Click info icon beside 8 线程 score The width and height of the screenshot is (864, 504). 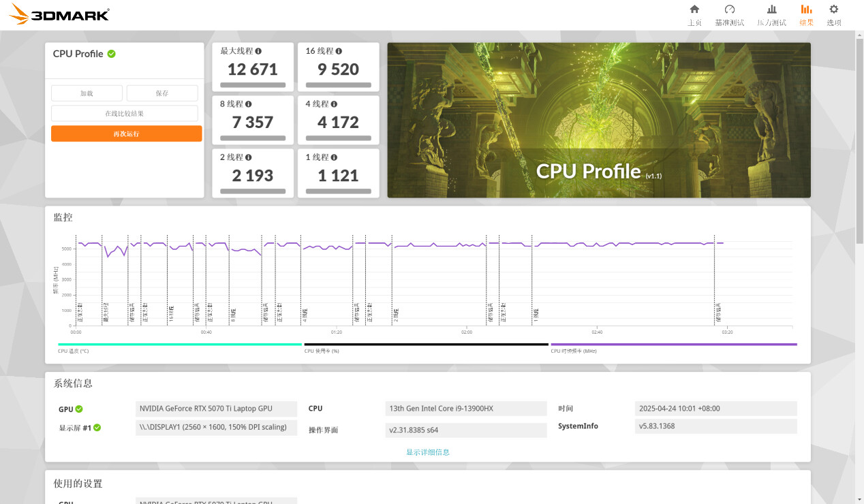pos(248,104)
